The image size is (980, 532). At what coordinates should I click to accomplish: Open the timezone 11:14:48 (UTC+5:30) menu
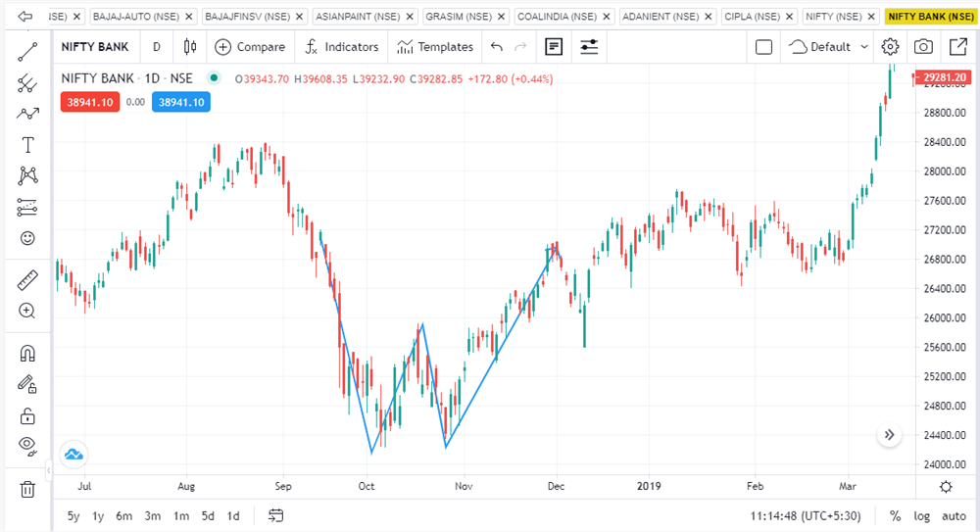(x=806, y=516)
